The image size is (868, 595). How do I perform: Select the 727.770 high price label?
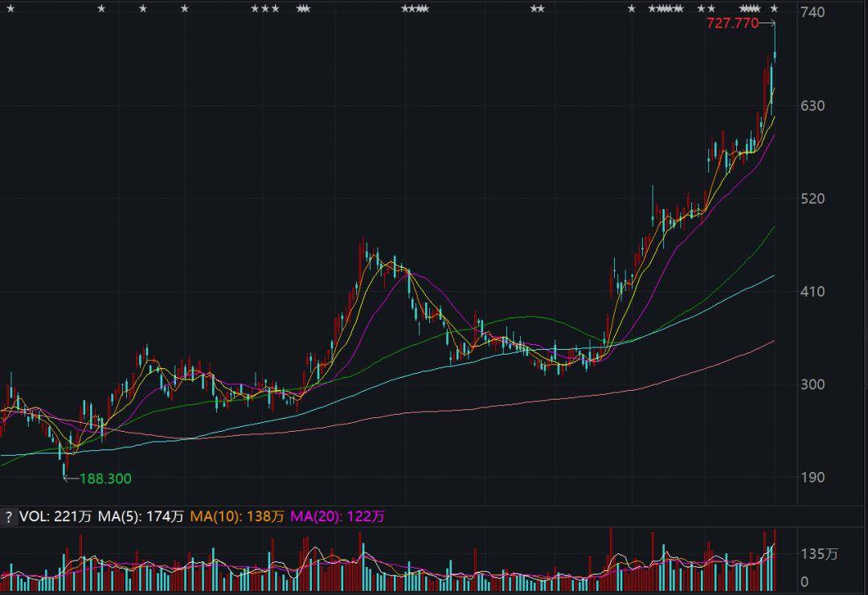coord(732,23)
